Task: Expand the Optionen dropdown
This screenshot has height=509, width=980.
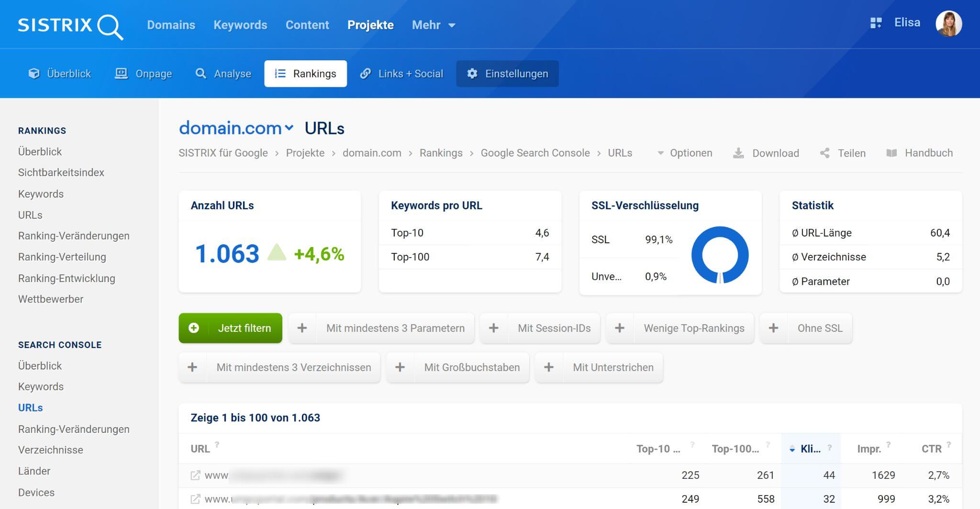Action: (x=685, y=153)
